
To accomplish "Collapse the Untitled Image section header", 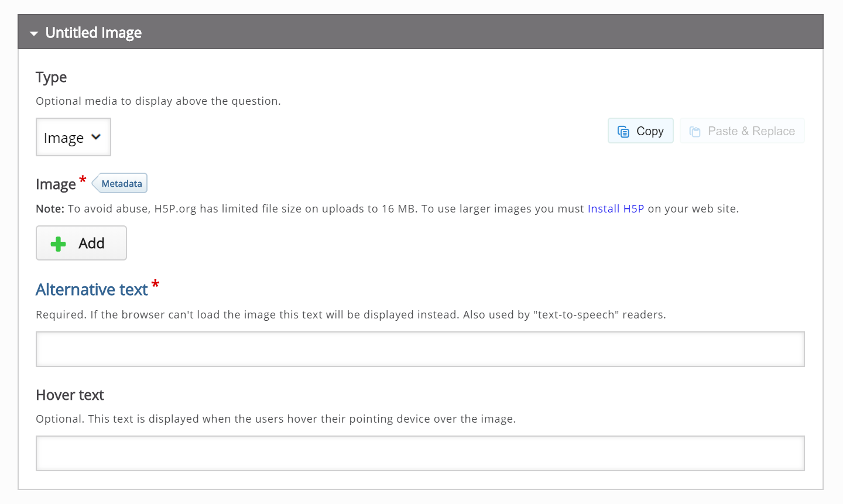I will tap(420, 32).
